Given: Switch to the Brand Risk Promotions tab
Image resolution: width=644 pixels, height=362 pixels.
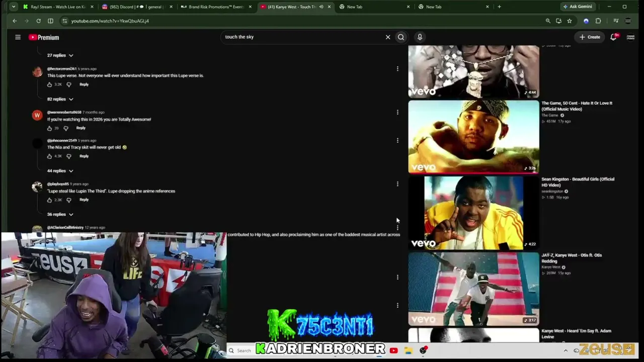Looking at the screenshot, I should tap(216, 7).
